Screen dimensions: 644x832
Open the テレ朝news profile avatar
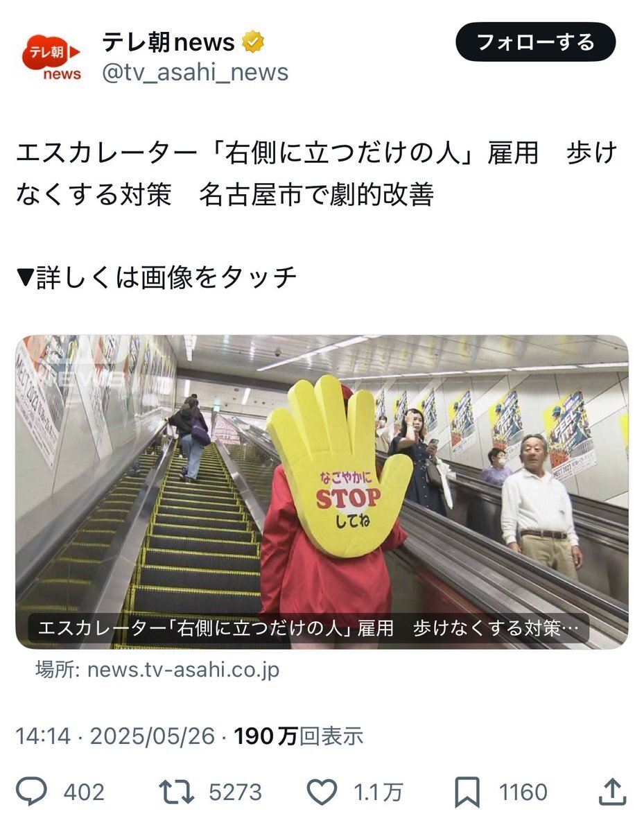pyautogui.click(x=51, y=57)
